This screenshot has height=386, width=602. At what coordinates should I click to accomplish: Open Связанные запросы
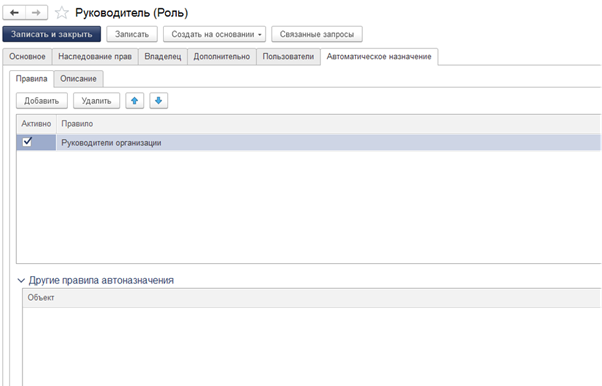tap(317, 34)
